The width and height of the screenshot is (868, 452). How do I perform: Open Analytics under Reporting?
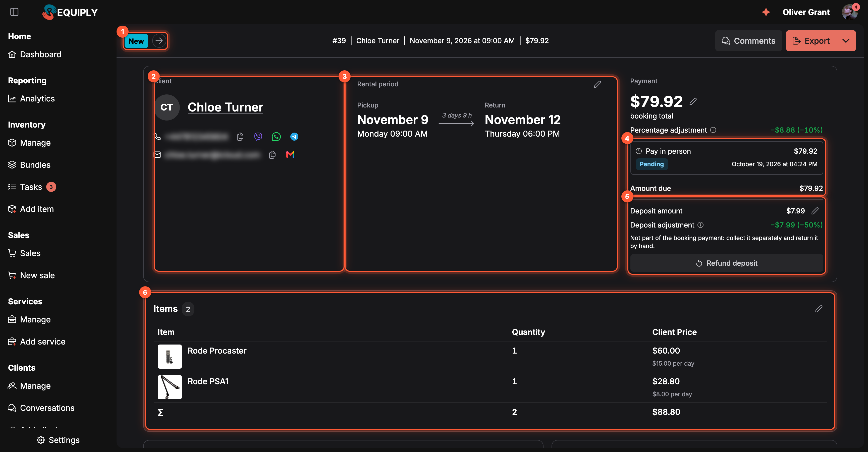31,99
